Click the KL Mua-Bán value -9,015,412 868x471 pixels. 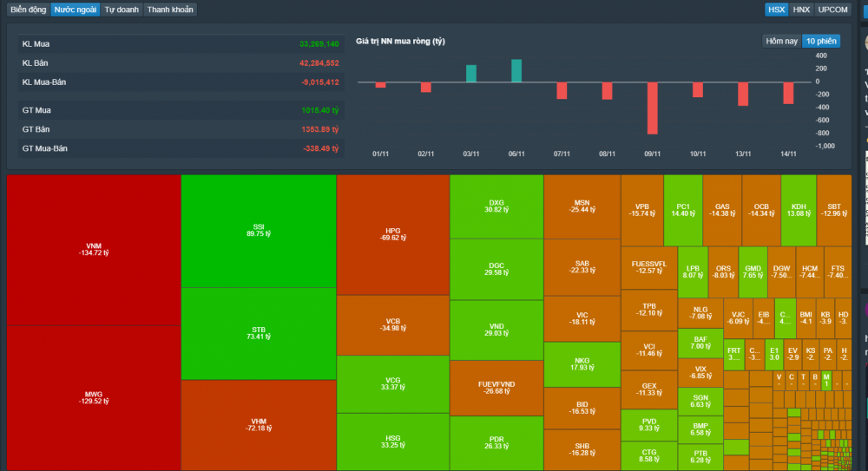pos(320,82)
